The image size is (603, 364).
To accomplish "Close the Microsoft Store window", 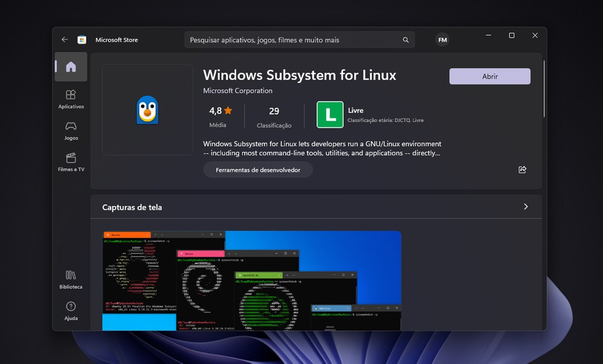I will click(535, 36).
